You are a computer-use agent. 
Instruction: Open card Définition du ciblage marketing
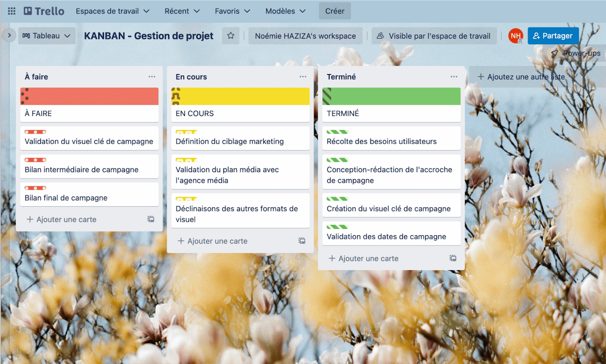pyautogui.click(x=230, y=142)
